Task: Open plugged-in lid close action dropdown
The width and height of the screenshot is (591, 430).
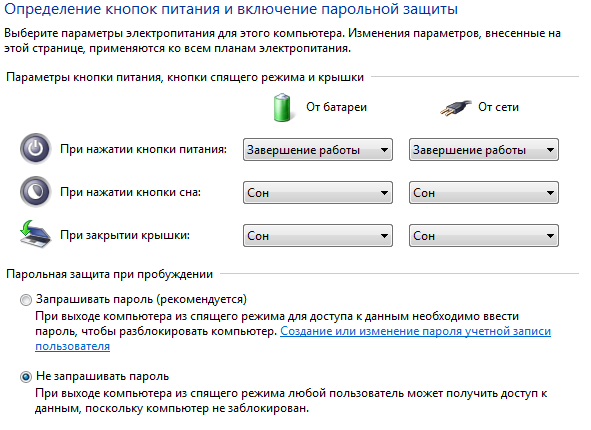Action: click(x=484, y=236)
